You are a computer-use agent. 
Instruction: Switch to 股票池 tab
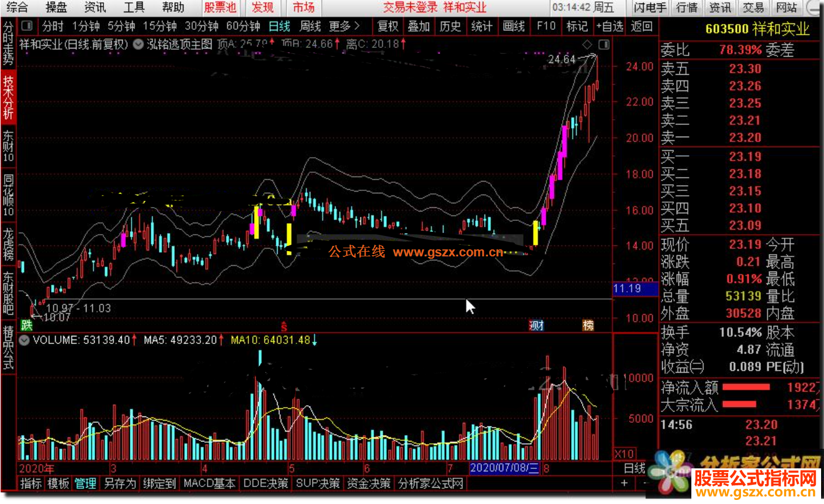coord(220,8)
